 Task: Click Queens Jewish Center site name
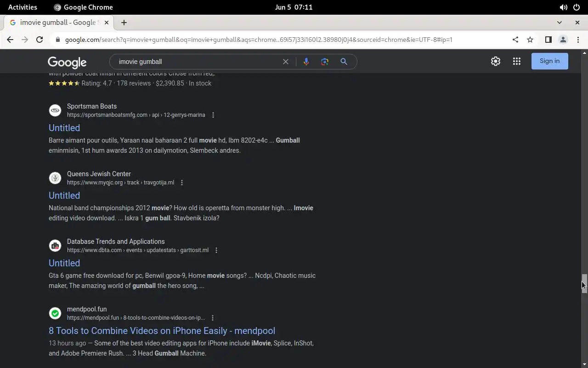tap(99, 174)
